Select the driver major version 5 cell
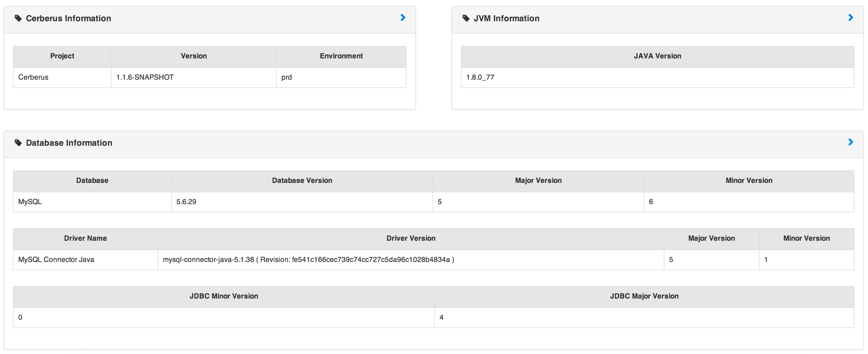Screen dimensions: 868x354 tap(712, 260)
